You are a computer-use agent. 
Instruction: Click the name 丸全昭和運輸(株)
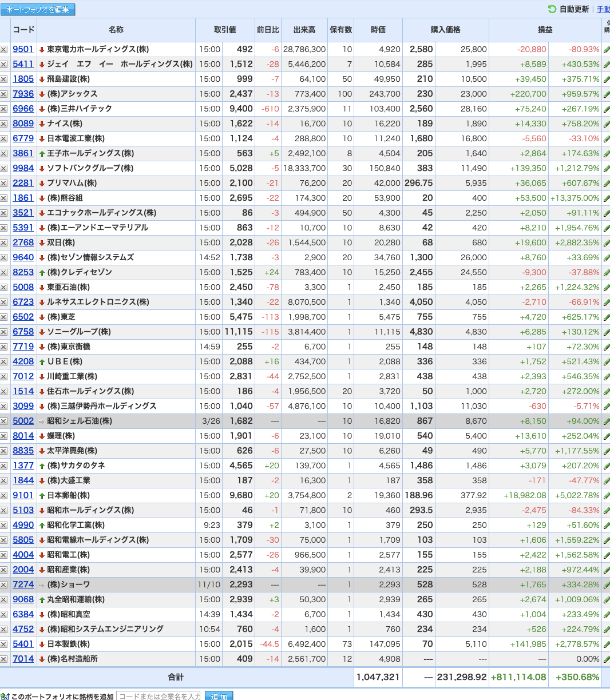76,599
